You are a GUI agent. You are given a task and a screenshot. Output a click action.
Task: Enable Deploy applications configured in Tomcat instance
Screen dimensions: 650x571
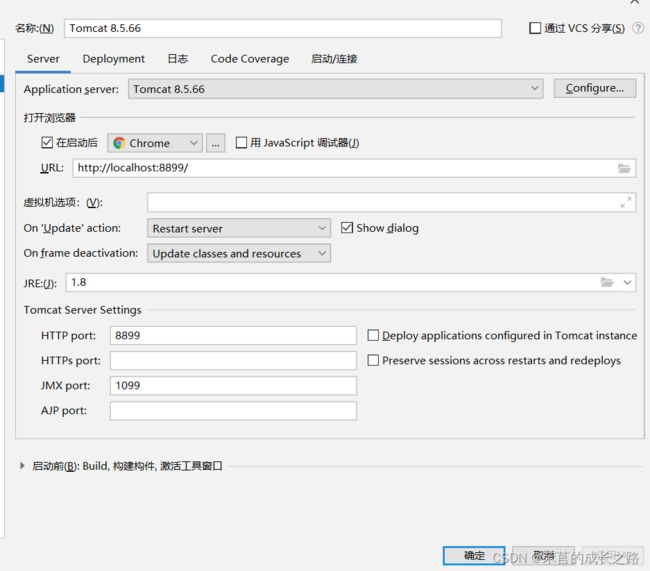373,335
